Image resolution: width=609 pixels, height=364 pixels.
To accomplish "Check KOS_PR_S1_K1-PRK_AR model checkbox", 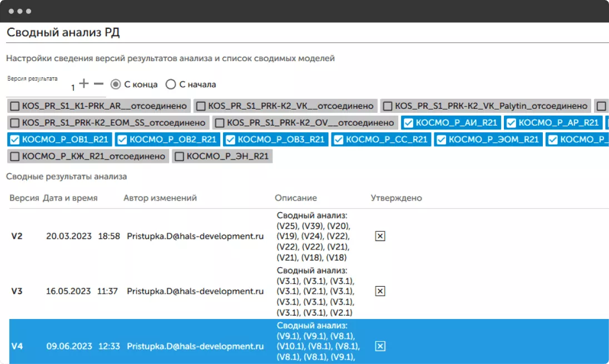I will tap(15, 106).
